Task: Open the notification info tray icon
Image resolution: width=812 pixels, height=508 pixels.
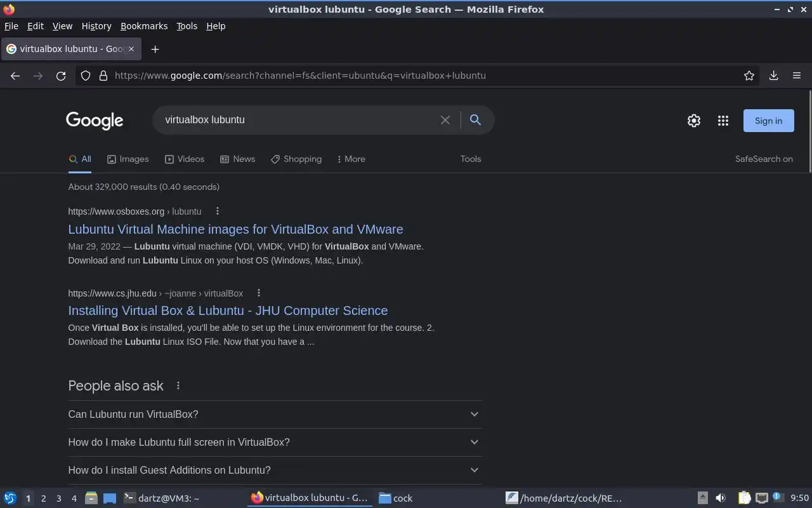Action: pyautogui.click(x=777, y=498)
